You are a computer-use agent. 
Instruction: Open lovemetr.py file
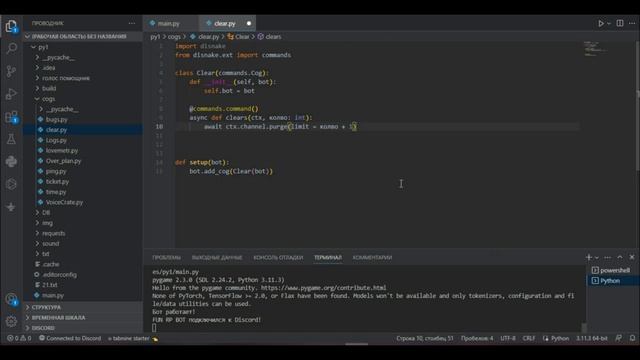[82, 151]
